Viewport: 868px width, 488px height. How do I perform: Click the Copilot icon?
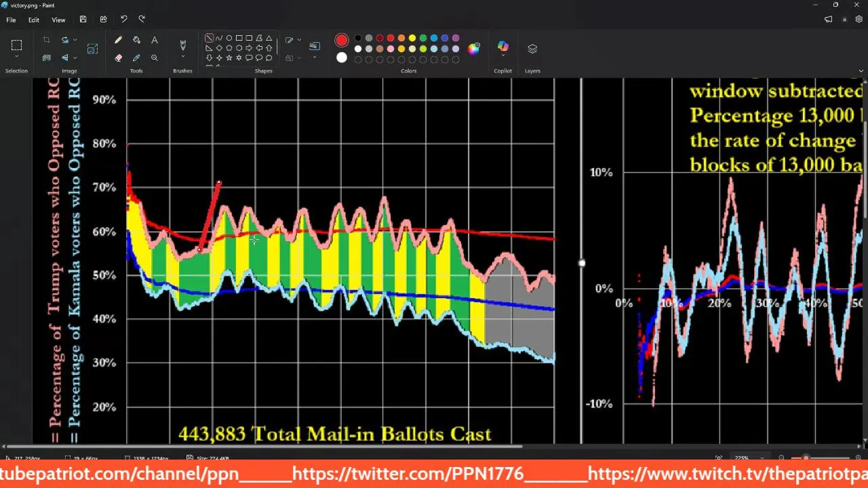point(502,45)
